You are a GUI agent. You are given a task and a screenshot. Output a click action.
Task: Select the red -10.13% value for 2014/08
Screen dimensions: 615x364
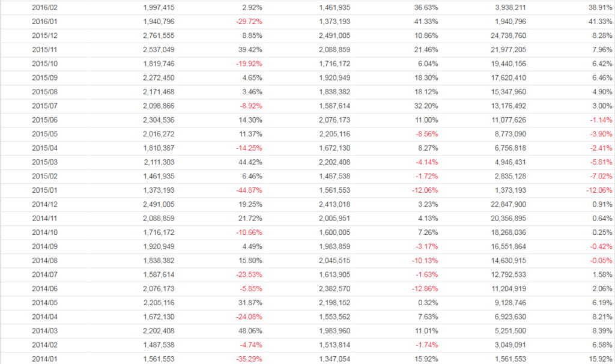click(x=424, y=261)
